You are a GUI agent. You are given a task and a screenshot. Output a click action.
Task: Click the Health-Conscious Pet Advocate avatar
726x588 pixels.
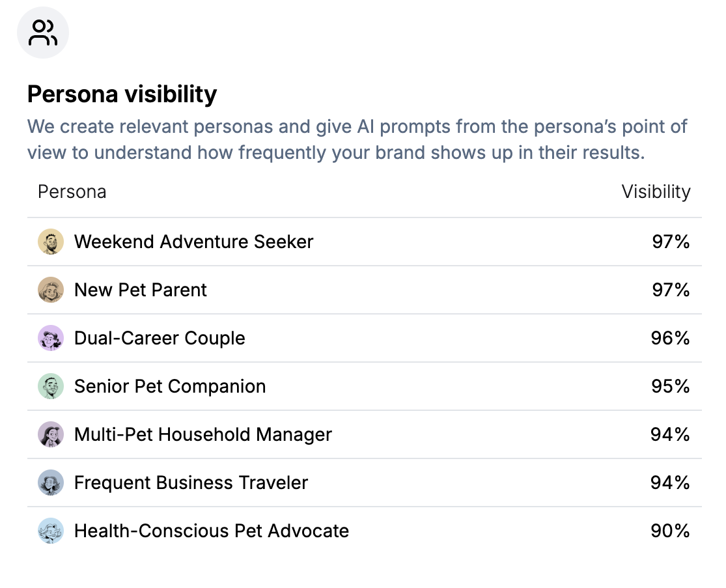coord(51,531)
